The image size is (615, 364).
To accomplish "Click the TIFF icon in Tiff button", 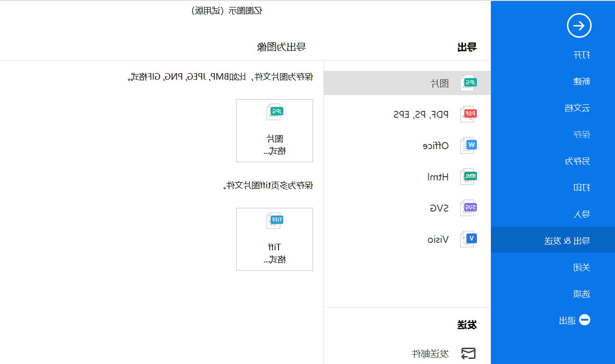I will (x=275, y=220).
